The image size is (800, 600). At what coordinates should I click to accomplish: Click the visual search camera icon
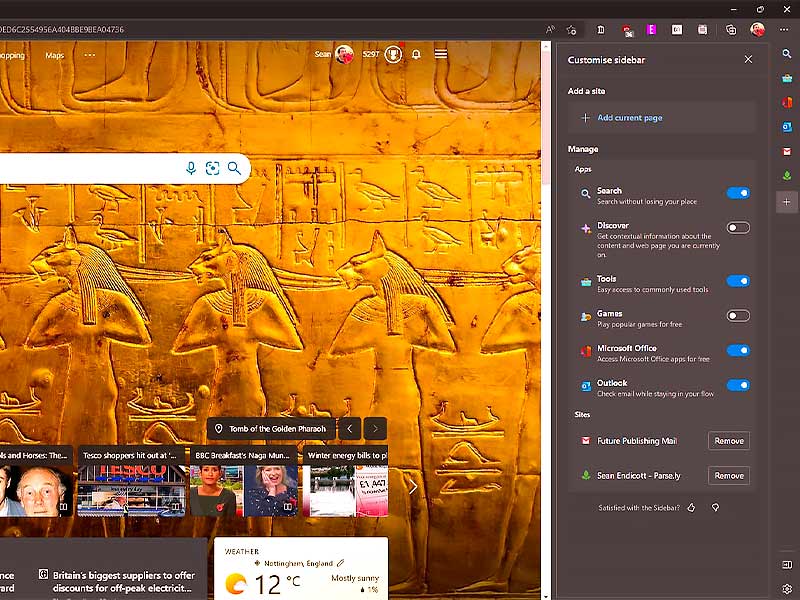[x=212, y=168]
